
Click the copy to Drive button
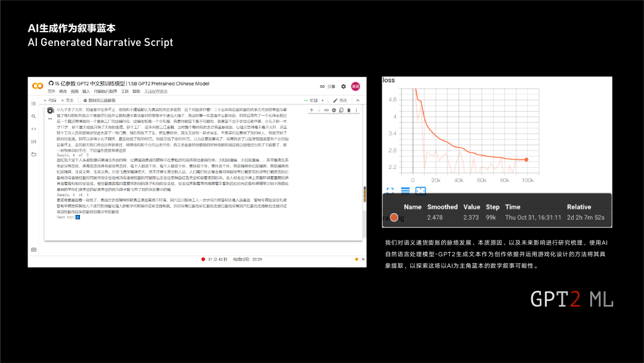coord(100,100)
